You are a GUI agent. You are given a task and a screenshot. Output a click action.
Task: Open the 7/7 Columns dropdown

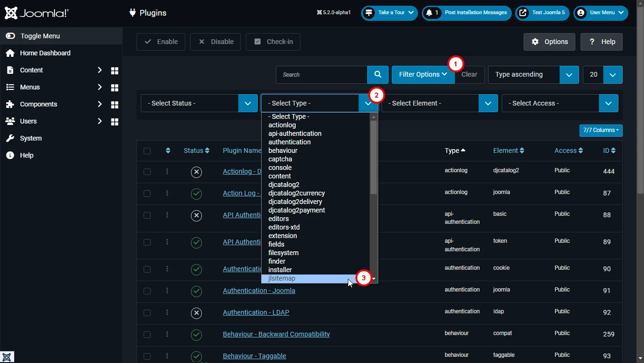601,130
